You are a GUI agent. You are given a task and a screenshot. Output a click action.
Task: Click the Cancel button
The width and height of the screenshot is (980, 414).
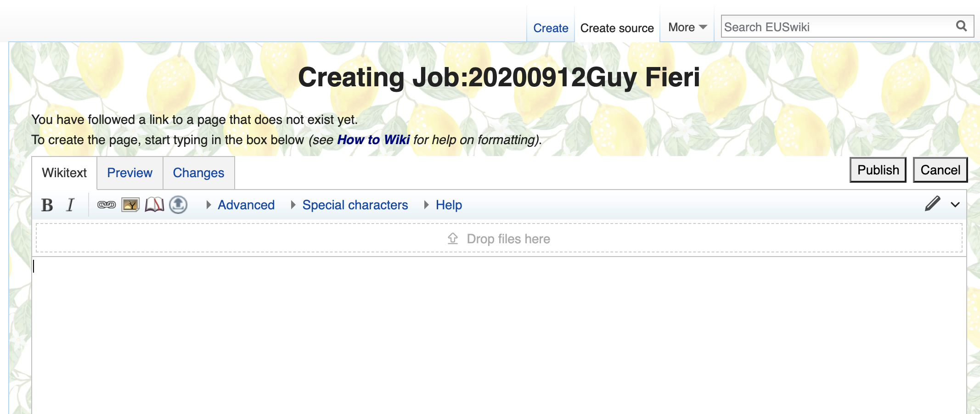click(940, 170)
